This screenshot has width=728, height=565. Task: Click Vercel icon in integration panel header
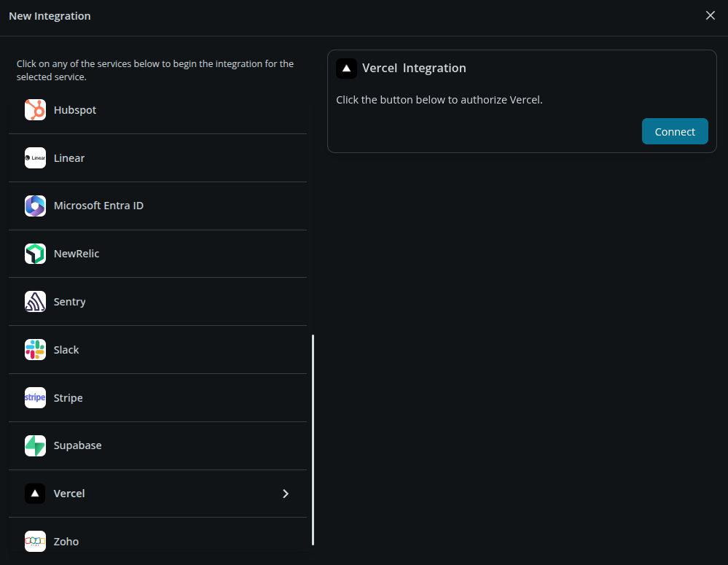pos(346,69)
